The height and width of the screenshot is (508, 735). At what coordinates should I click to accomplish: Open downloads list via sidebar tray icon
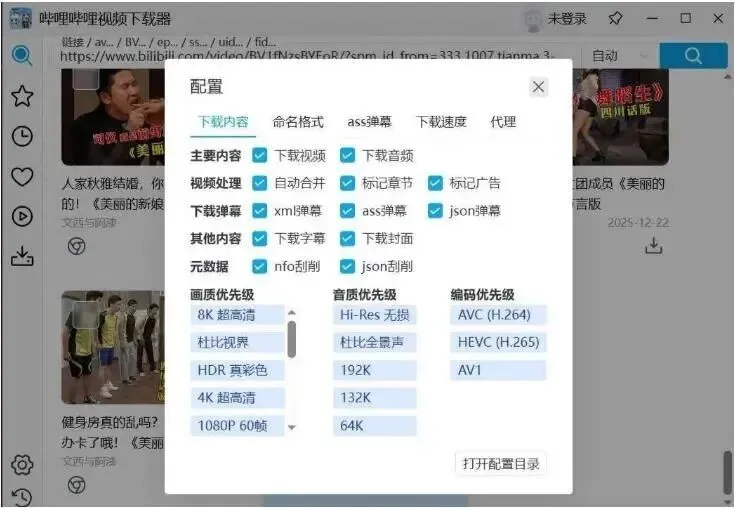22,256
